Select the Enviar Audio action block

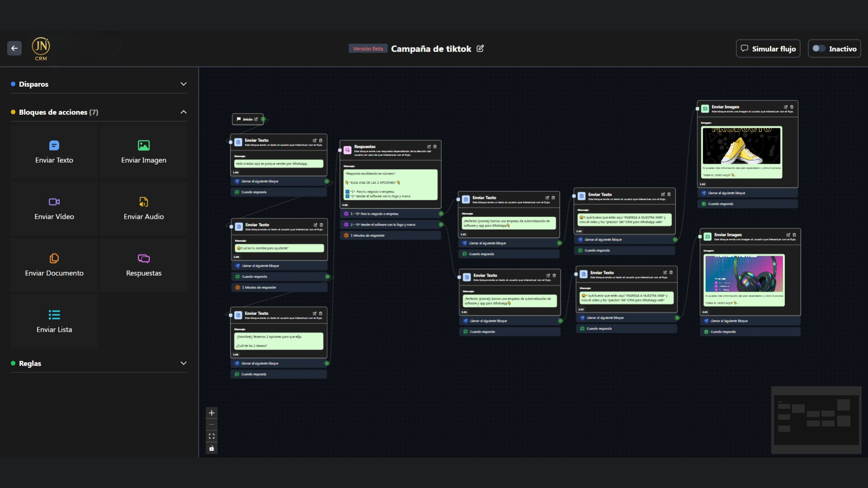click(143, 208)
